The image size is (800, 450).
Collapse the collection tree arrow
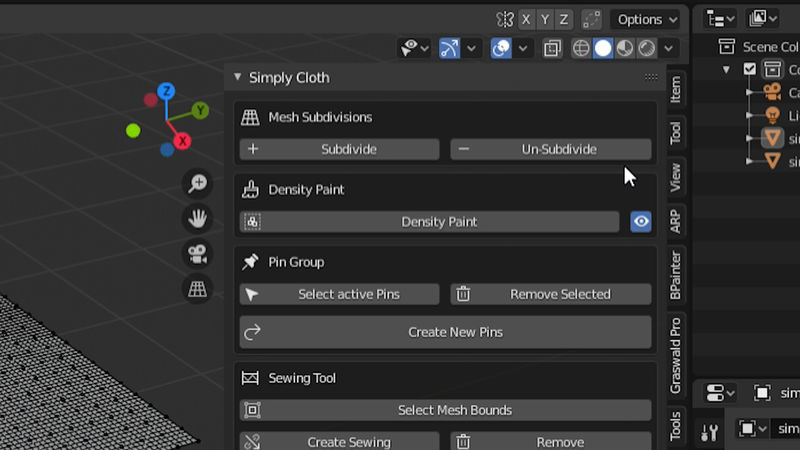[726, 69]
